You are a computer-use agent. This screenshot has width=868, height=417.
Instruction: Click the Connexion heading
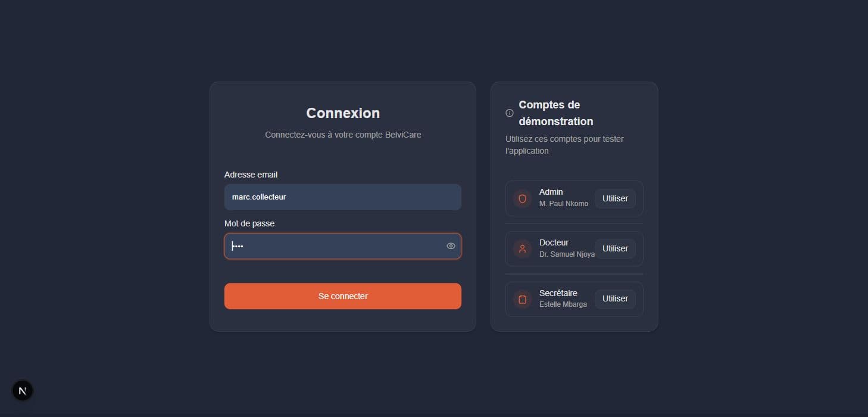point(343,113)
